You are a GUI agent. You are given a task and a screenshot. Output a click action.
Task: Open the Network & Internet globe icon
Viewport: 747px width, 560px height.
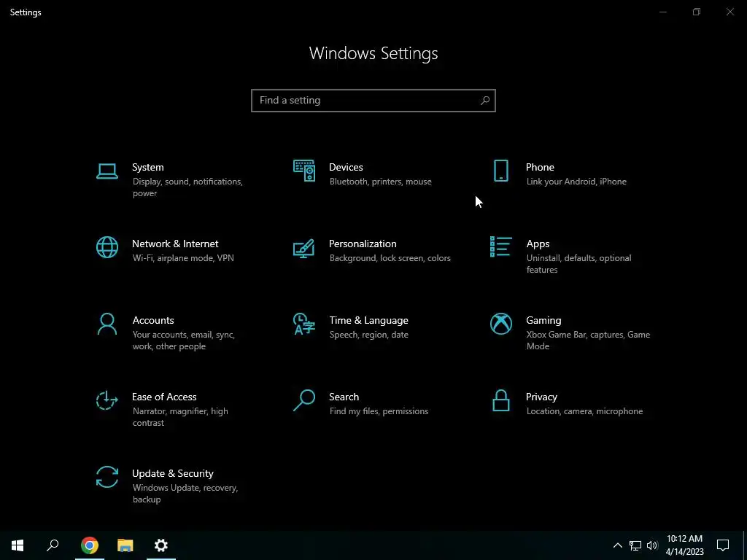point(107,247)
